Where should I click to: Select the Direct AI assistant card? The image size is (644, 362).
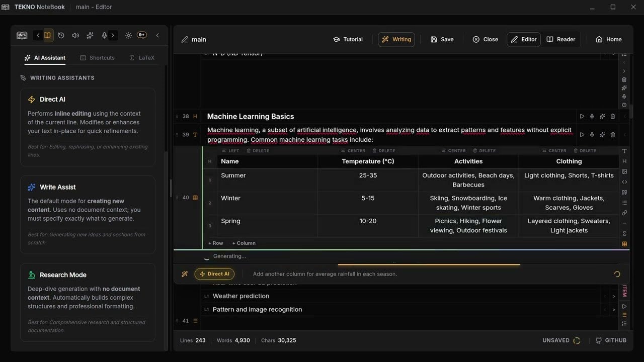click(x=88, y=127)
